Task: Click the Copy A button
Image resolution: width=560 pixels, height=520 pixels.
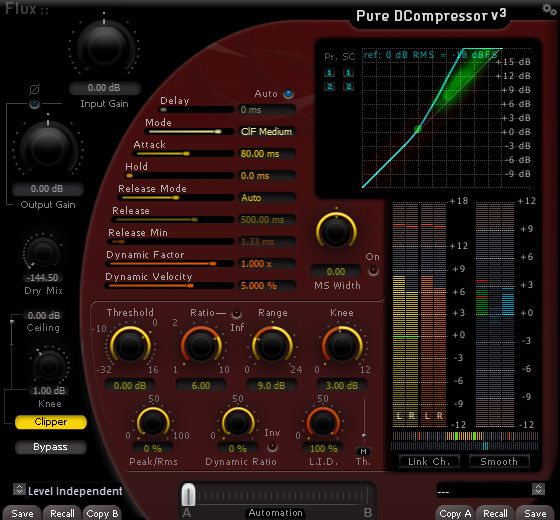Action: [x=455, y=514]
